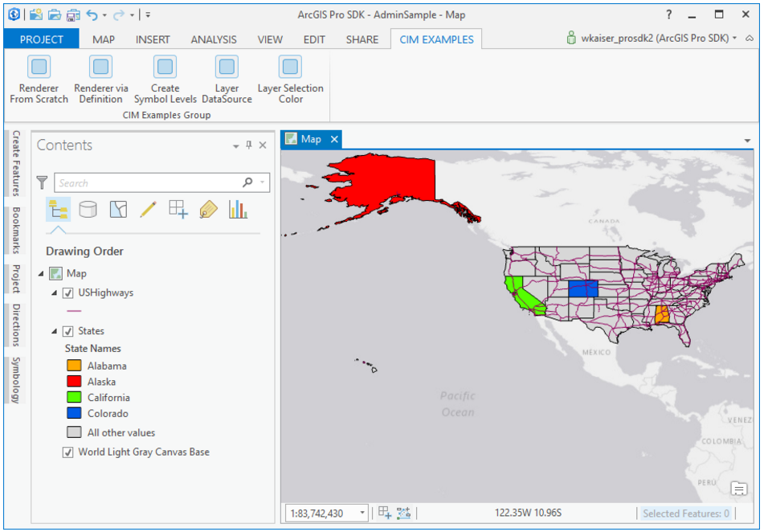Click the attribution note icon on map
Screen dimensions: 764x532
pyautogui.click(x=738, y=488)
